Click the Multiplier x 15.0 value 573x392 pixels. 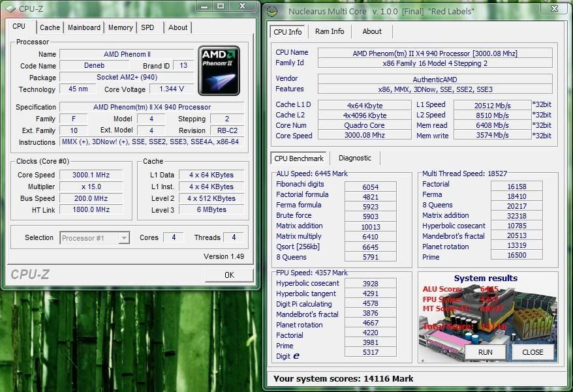91,187
